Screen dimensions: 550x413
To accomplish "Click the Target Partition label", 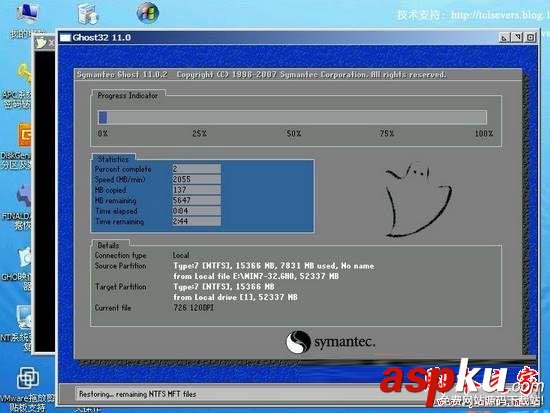I will point(121,287).
